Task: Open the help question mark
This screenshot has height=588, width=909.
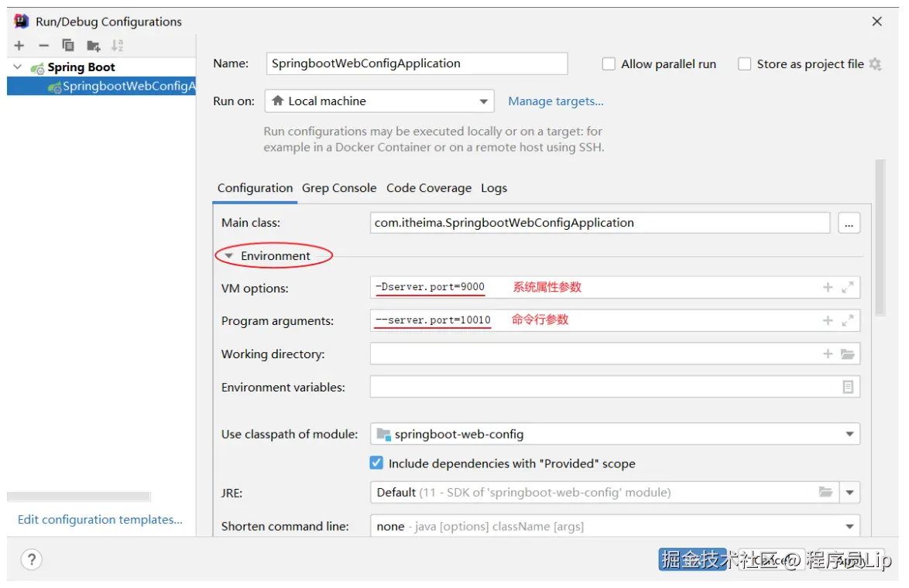Action: click(x=32, y=559)
